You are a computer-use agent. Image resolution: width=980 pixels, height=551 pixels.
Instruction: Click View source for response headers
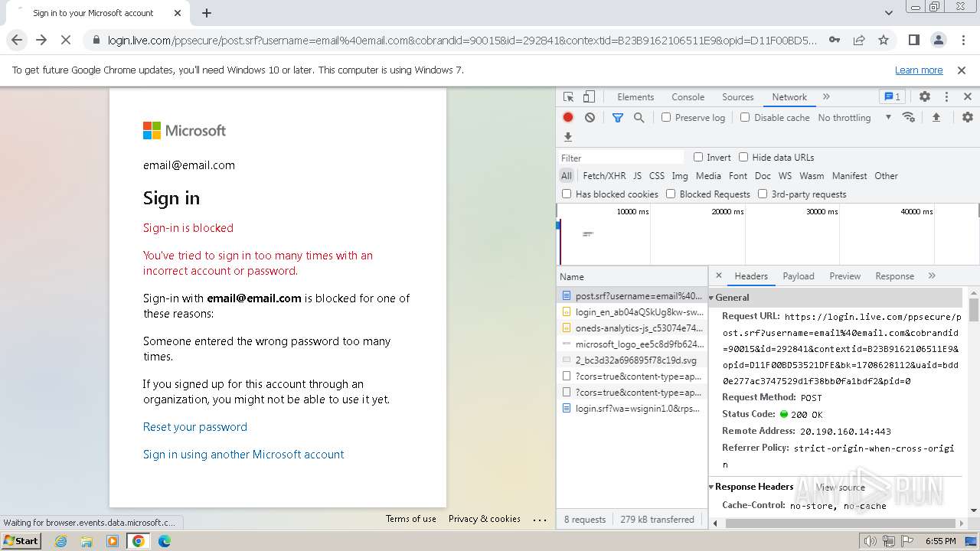point(841,487)
